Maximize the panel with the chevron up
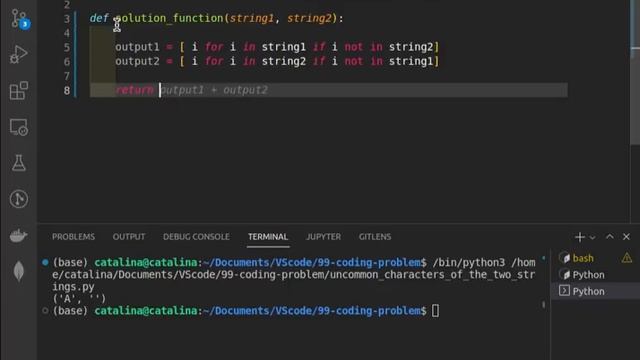 609,237
